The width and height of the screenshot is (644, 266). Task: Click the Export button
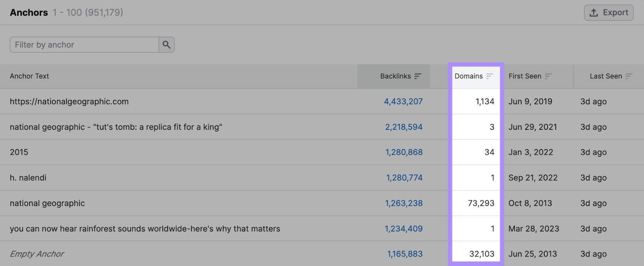[x=608, y=12]
